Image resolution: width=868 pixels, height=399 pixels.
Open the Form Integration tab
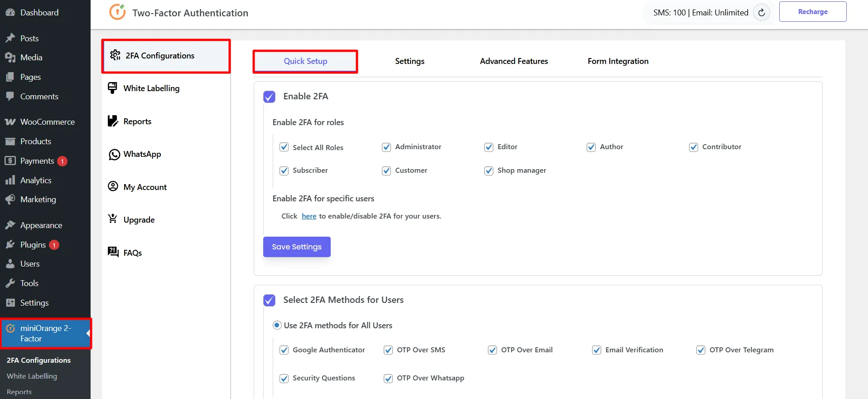618,61
